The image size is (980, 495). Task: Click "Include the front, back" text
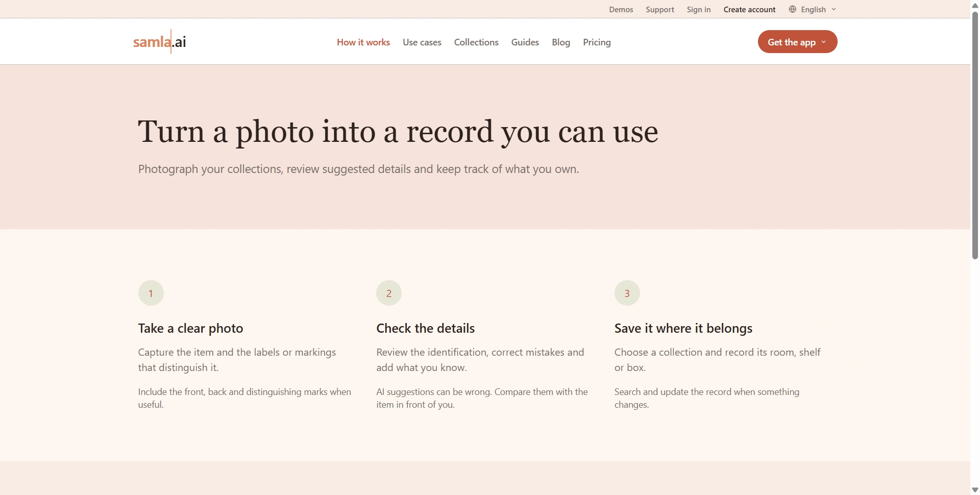[x=244, y=398]
